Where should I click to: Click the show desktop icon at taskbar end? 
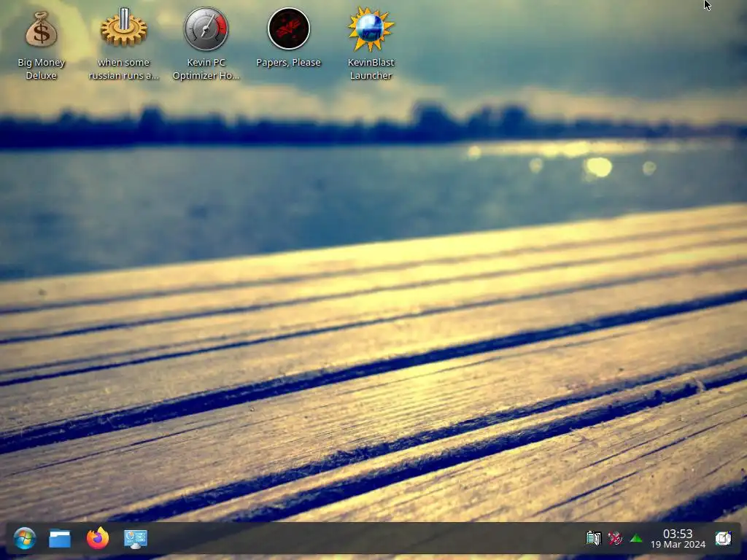(x=723, y=539)
